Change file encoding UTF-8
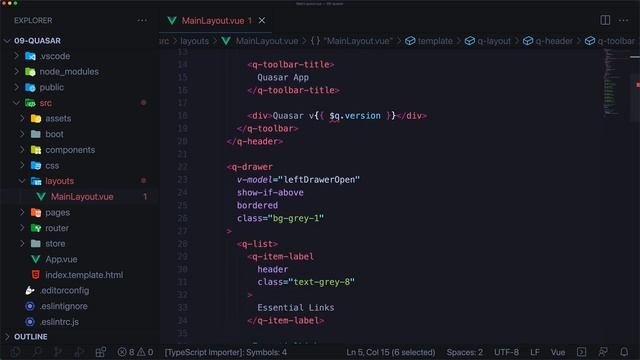This screenshot has height=360, width=640. (x=507, y=352)
